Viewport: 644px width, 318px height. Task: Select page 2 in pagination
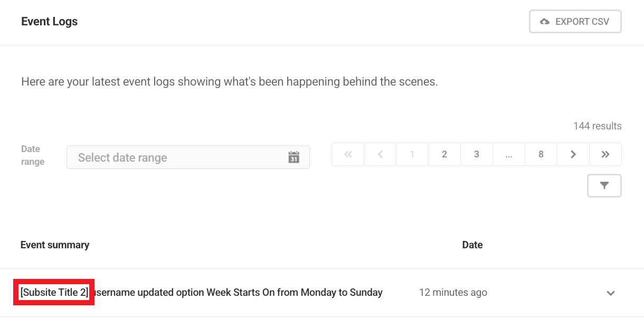point(444,154)
